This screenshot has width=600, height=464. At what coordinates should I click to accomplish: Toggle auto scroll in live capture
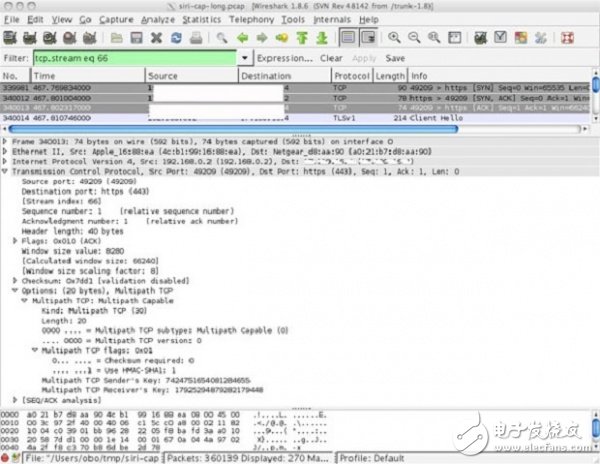coord(362,38)
